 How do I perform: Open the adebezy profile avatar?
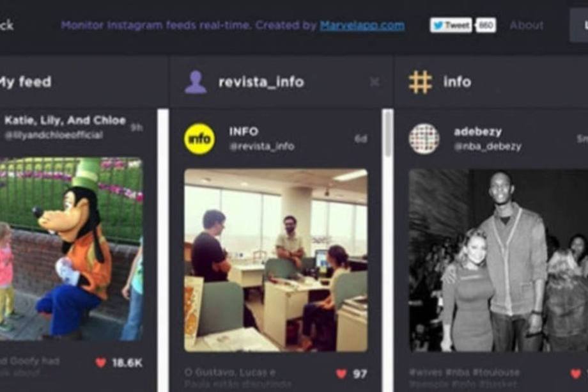pyautogui.click(x=424, y=139)
